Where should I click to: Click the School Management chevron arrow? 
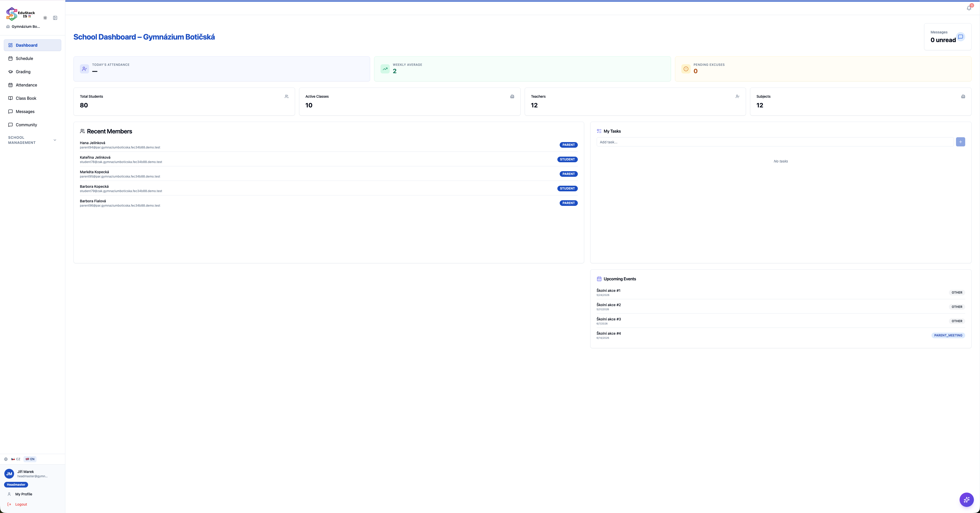(55, 140)
